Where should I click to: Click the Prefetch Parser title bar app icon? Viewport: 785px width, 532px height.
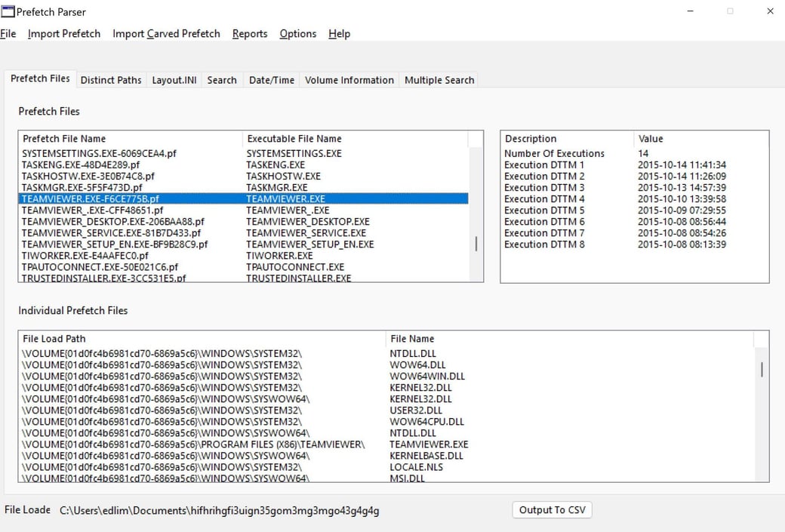coord(8,11)
